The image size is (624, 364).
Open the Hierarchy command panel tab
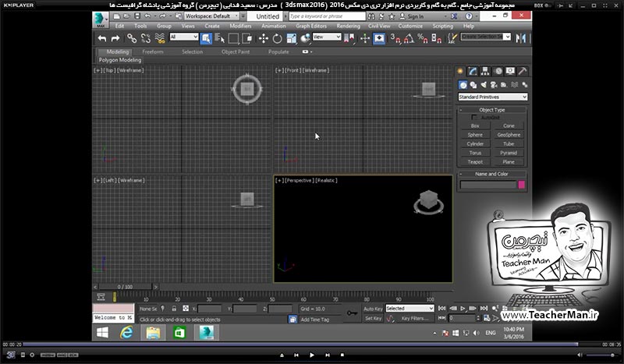click(x=485, y=71)
